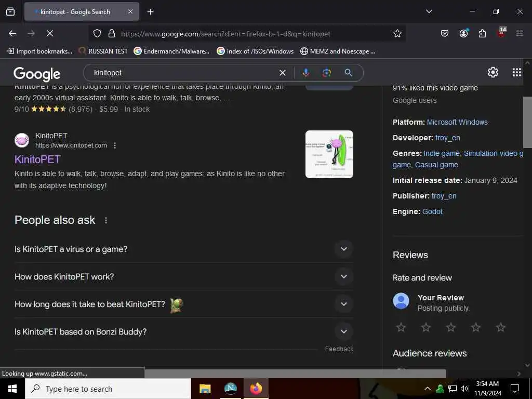Open the tracking protection shield icon

97,34
